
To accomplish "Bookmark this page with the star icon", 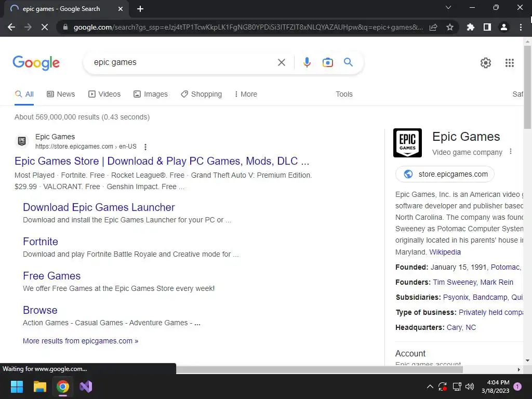I will [x=450, y=27].
